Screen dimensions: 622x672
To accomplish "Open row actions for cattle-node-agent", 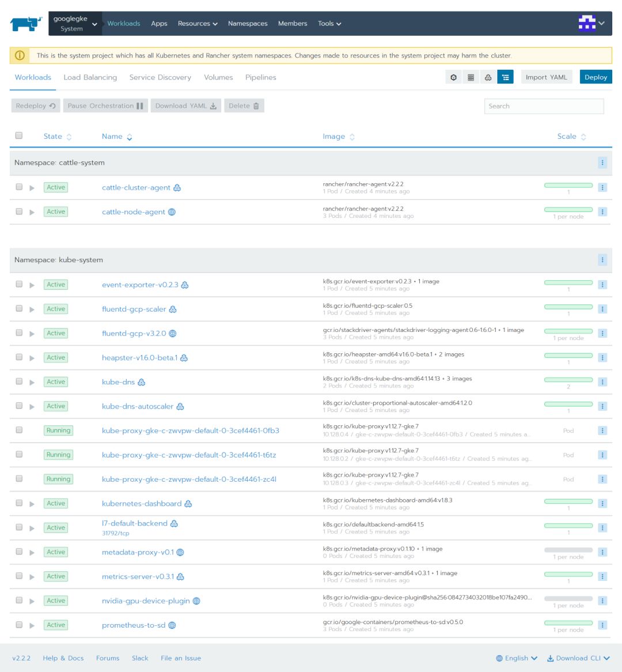I will [x=602, y=212].
